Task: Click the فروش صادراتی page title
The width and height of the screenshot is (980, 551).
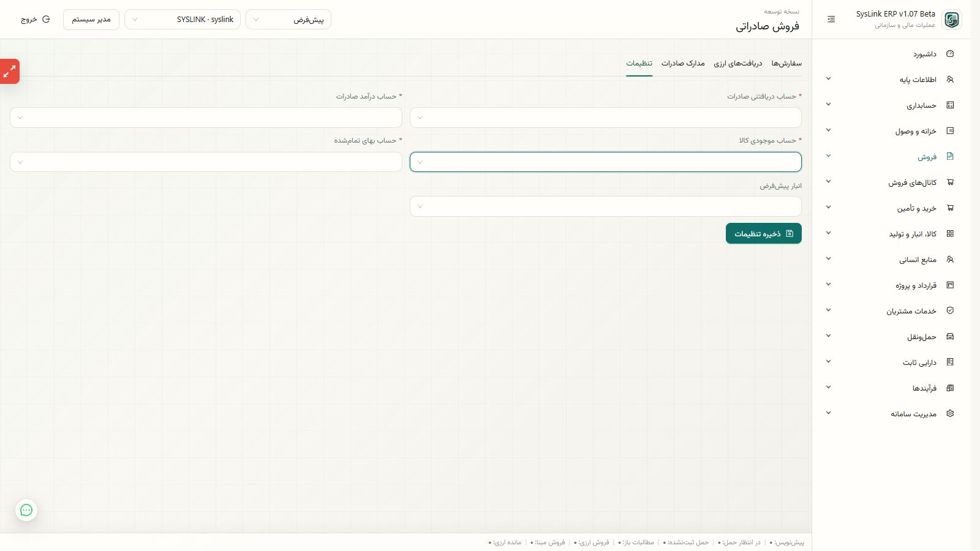Action: [767, 26]
